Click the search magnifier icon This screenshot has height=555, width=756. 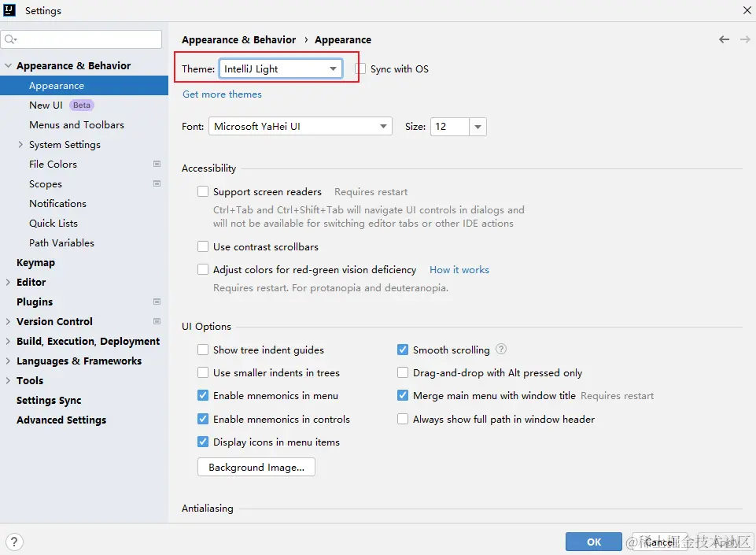click(10, 39)
